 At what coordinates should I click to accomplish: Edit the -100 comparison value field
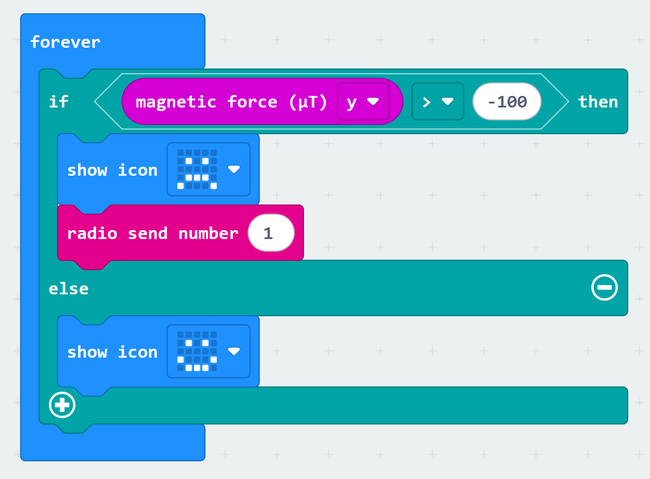pos(507,102)
